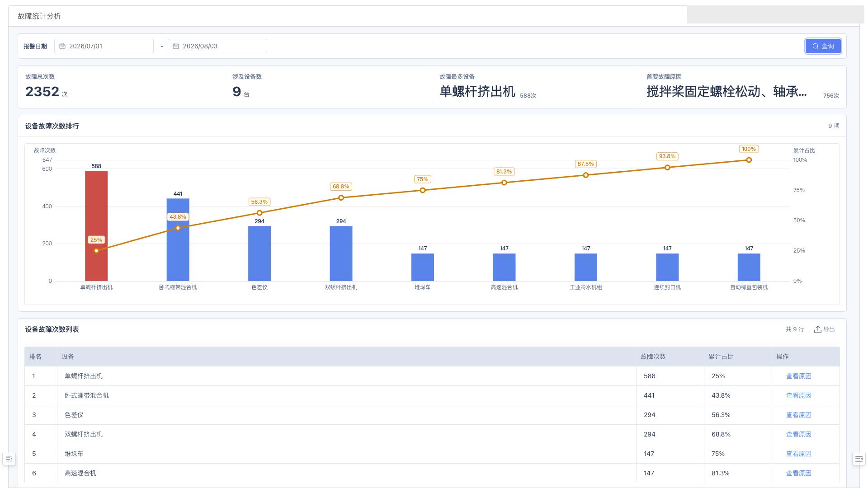Screen dimensions: 868x488
Task: Click the export upload icon
Action: (817, 329)
